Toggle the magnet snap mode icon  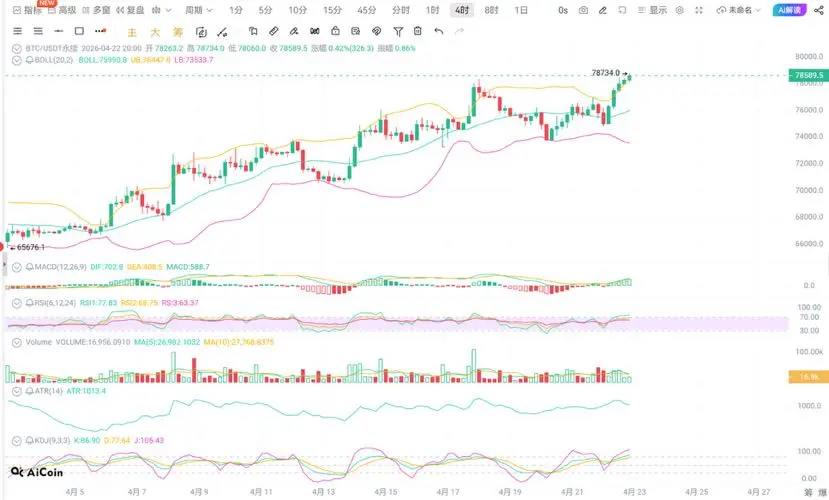(315, 31)
